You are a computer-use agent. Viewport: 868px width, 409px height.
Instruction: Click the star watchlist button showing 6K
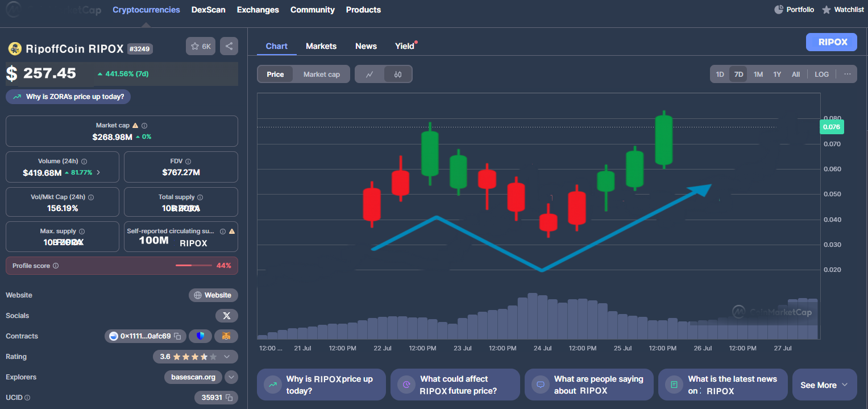pyautogui.click(x=201, y=46)
